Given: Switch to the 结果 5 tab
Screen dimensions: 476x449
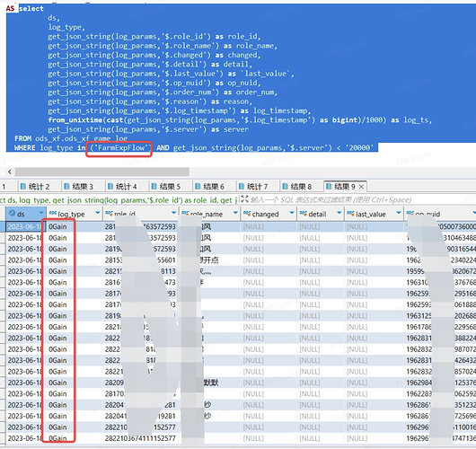Looking at the screenshot, I should [166, 186].
